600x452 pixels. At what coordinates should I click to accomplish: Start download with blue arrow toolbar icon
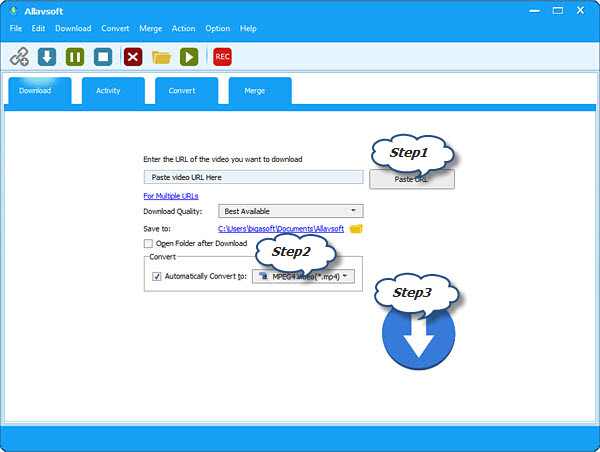(47, 57)
